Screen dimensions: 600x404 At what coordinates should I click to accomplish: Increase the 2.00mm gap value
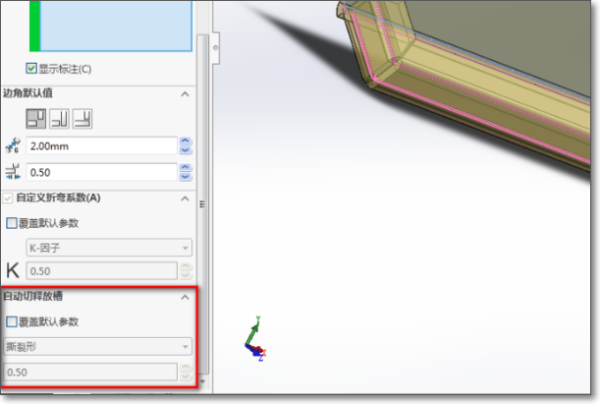pos(185,141)
